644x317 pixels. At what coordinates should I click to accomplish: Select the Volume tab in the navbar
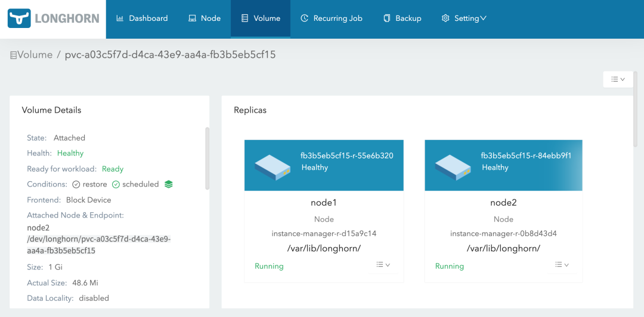click(x=261, y=18)
